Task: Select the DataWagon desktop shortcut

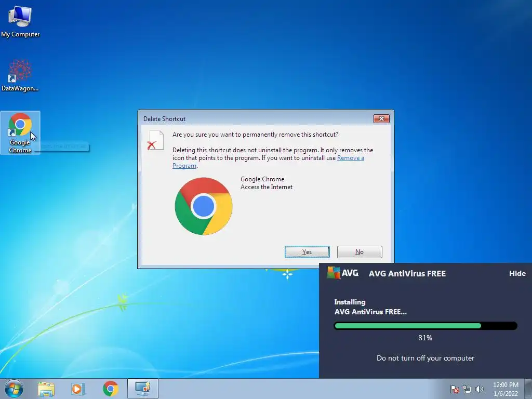Action: pyautogui.click(x=20, y=75)
